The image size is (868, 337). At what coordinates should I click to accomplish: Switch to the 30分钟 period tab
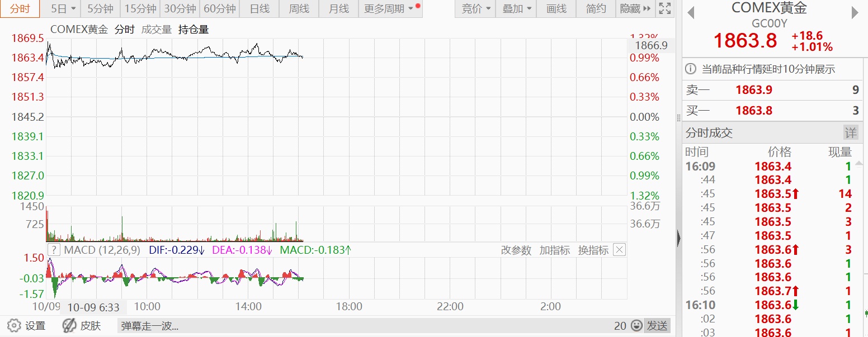coord(180,8)
